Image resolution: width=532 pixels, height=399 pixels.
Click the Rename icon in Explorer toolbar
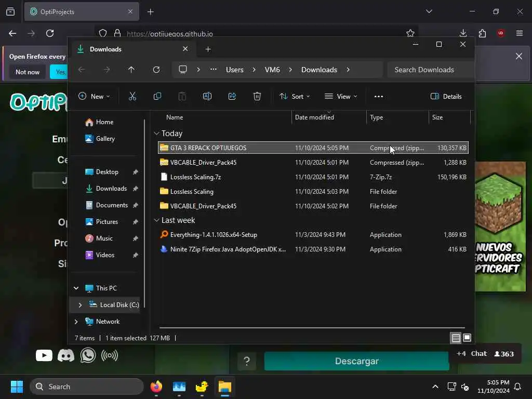(207, 96)
